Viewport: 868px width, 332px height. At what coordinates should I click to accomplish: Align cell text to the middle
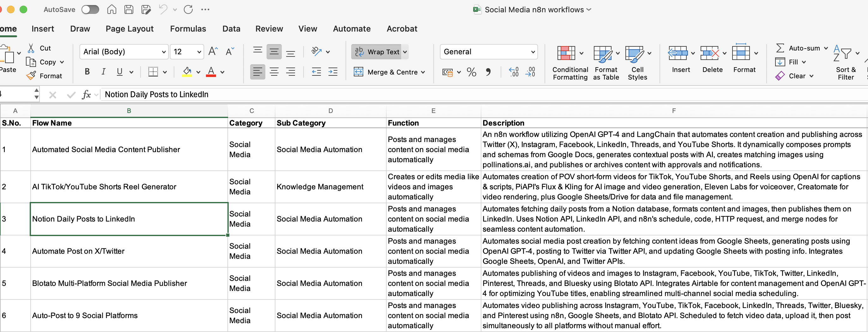click(274, 51)
